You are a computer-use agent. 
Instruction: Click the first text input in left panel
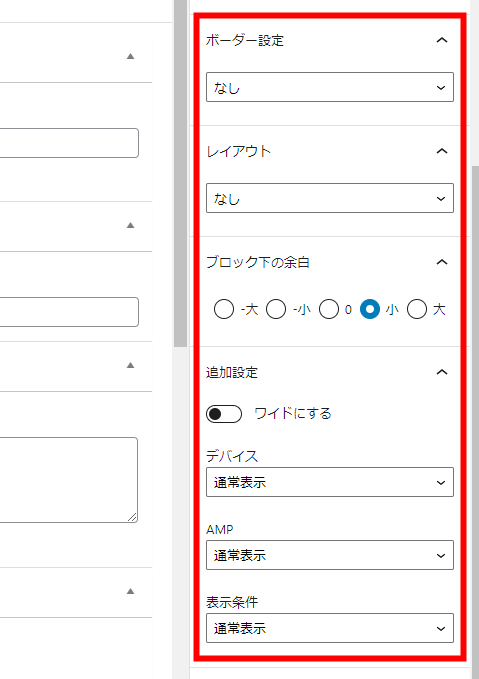[69, 143]
